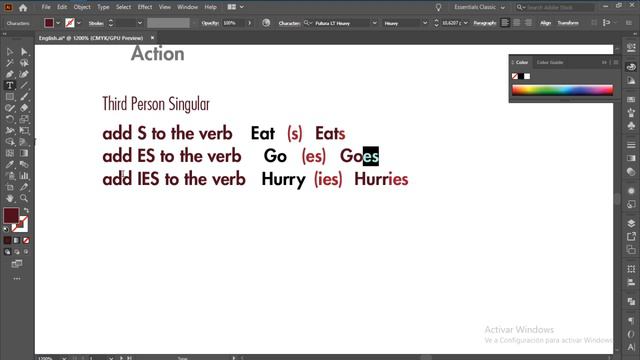Image resolution: width=640 pixels, height=360 pixels.
Task: Select the Zoom tool
Action: 24,198
